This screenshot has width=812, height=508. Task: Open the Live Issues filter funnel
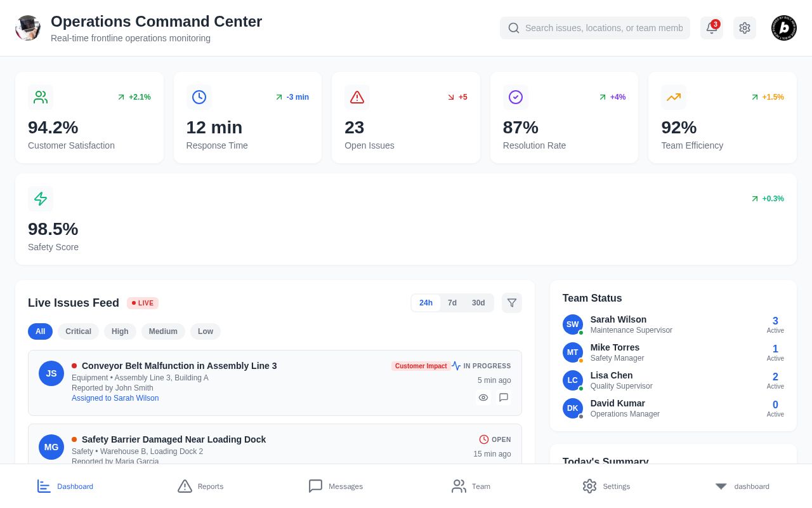[x=512, y=303]
